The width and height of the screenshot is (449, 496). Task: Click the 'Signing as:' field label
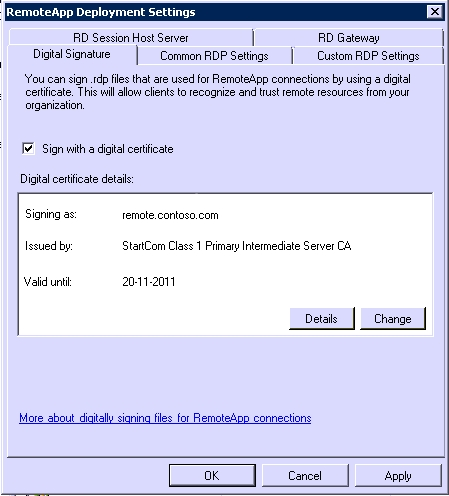[51, 214]
